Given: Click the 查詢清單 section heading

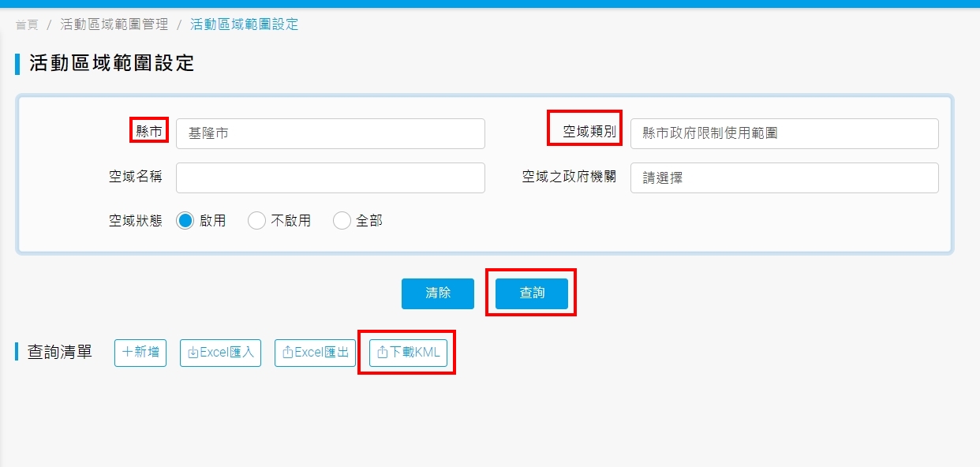Looking at the screenshot, I should pyautogui.click(x=59, y=353).
